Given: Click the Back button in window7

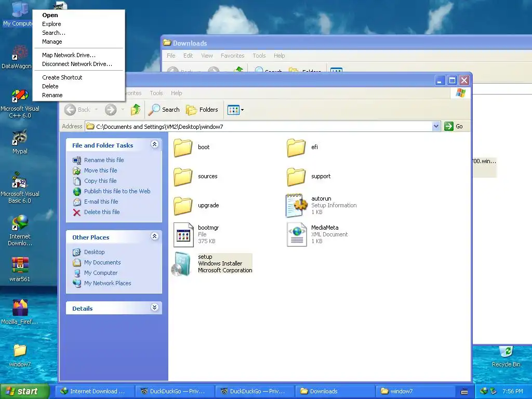Looking at the screenshot, I should [x=77, y=110].
